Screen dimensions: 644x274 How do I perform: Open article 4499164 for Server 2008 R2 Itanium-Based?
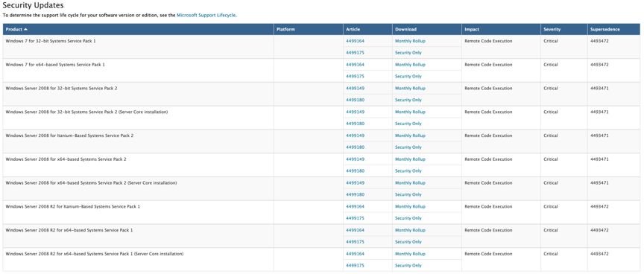pos(356,206)
